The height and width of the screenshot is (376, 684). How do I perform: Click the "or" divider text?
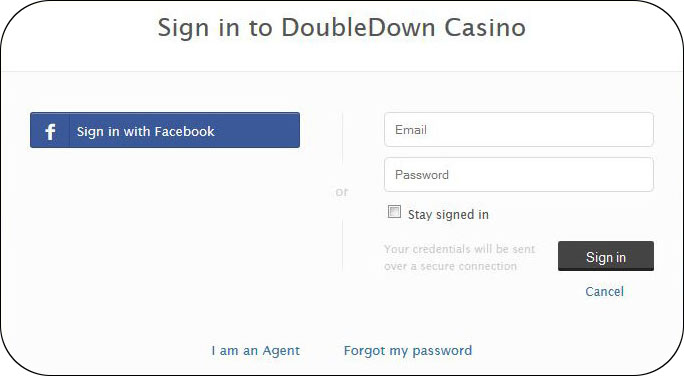click(342, 192)
